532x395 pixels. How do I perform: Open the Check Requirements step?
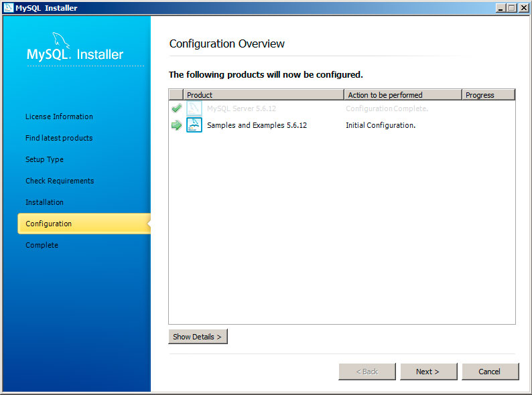tap(60, 181)
